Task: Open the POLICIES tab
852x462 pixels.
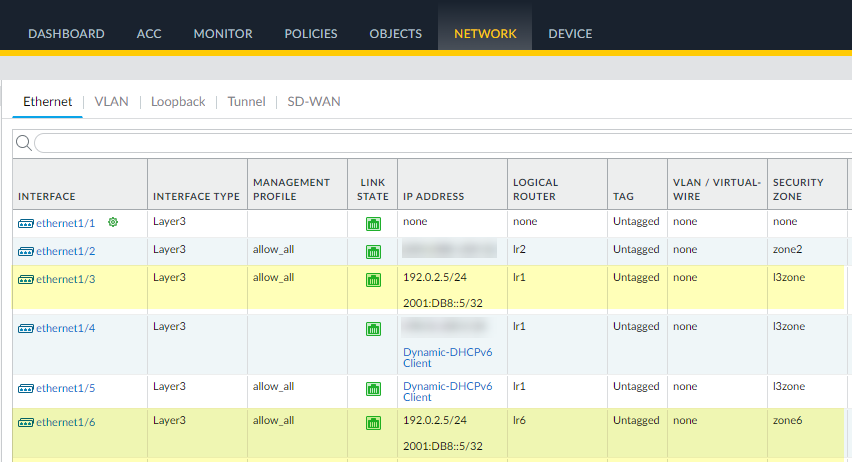Action: [x=311, y=33]
